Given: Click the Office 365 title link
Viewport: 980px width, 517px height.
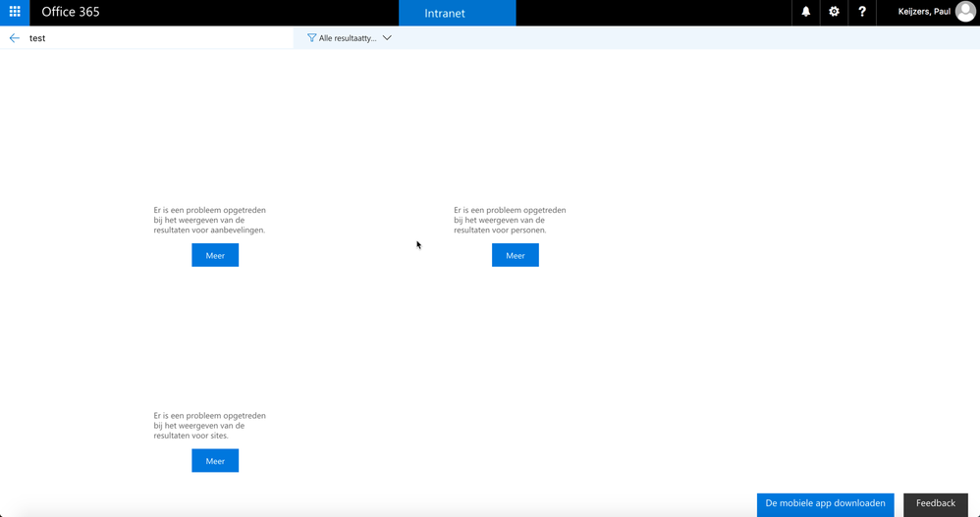Looking at the screenshot, I should (x=71, y=12).
